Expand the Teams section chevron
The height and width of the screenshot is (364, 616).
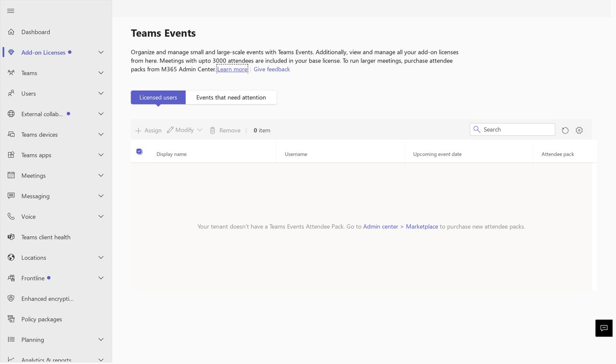point(101,73)
